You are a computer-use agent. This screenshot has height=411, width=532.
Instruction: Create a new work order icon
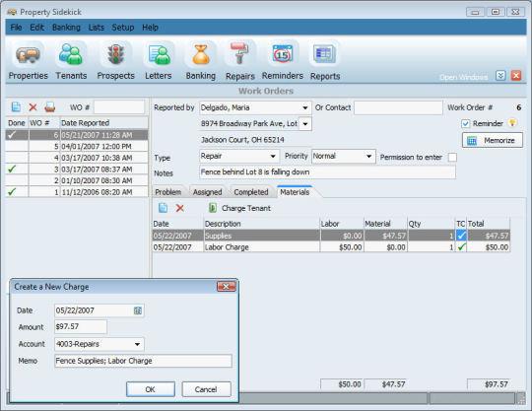[16, 107]
